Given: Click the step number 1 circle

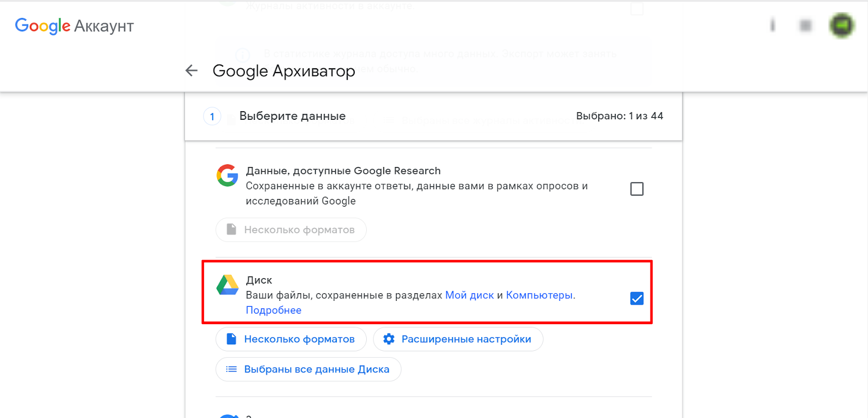Looking at the screenshot, I should tap(212, 117).
